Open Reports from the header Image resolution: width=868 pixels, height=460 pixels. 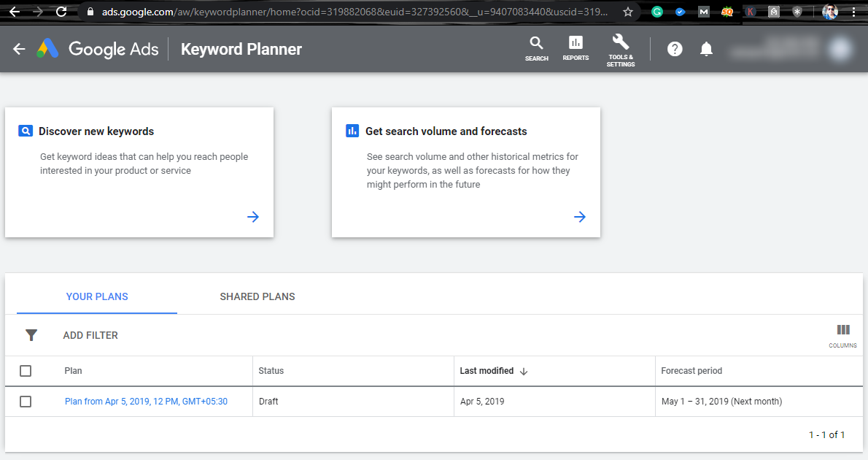tap(576, 49)
